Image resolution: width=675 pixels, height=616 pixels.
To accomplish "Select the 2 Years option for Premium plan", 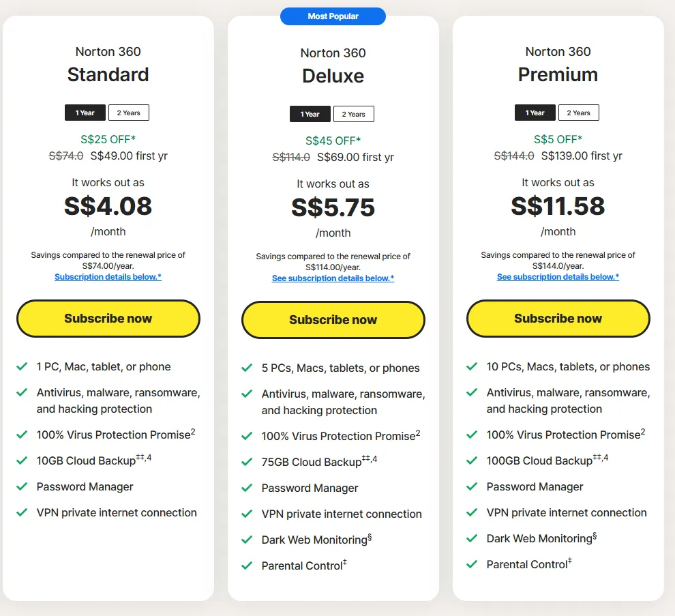I will (578, 113).
